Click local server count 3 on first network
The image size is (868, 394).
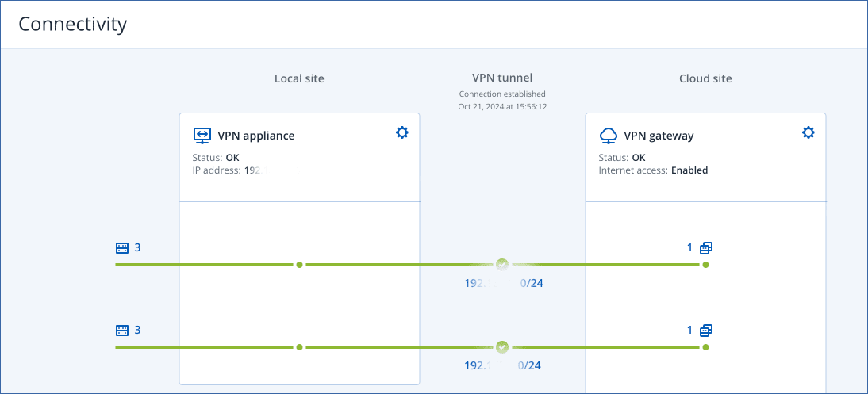click(x=137, y=248)
